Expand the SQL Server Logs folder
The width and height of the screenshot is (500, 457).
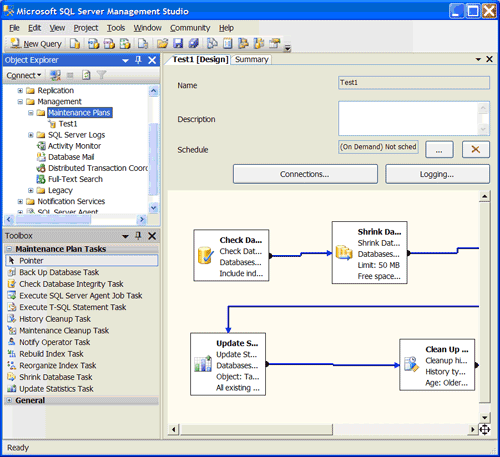(x=31, y=135)
